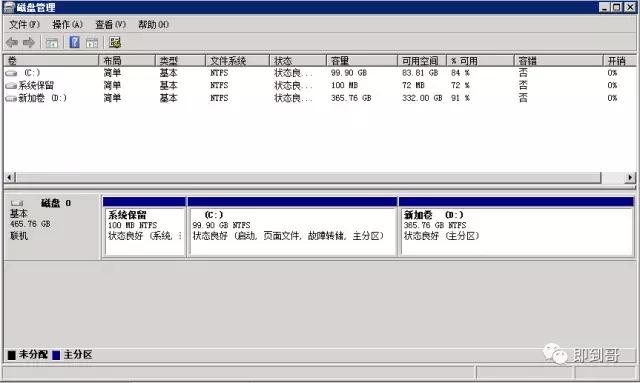Click the 99.90 GB capacity cell
Screen dimensions: 640x383
(349, 73)
